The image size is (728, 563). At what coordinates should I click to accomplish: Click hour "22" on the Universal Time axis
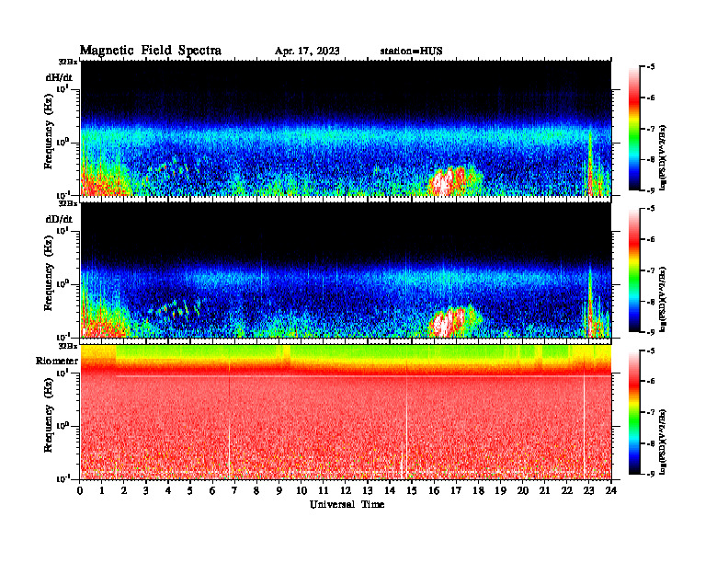click(x=567, y=491)
